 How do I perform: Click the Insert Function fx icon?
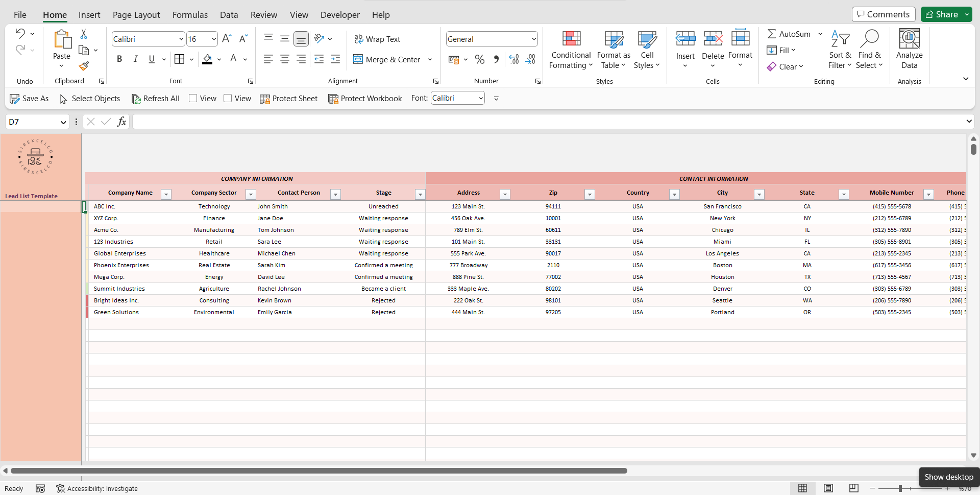(x=121, y=122)
